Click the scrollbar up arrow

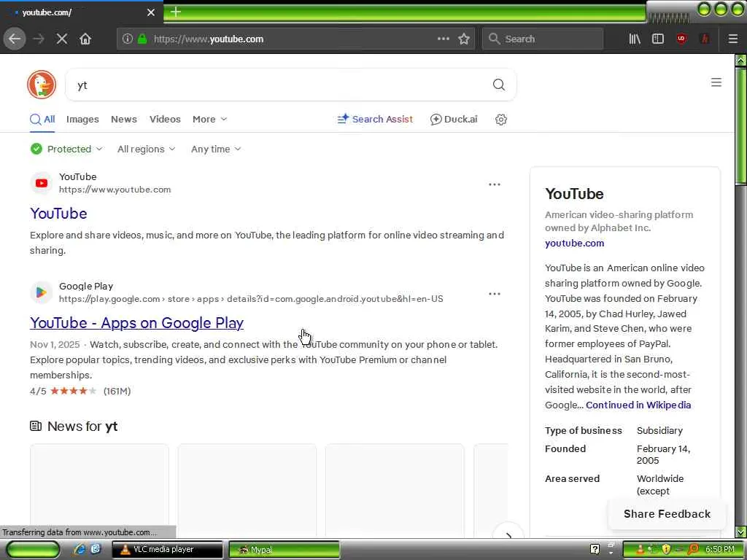(741, 60)
